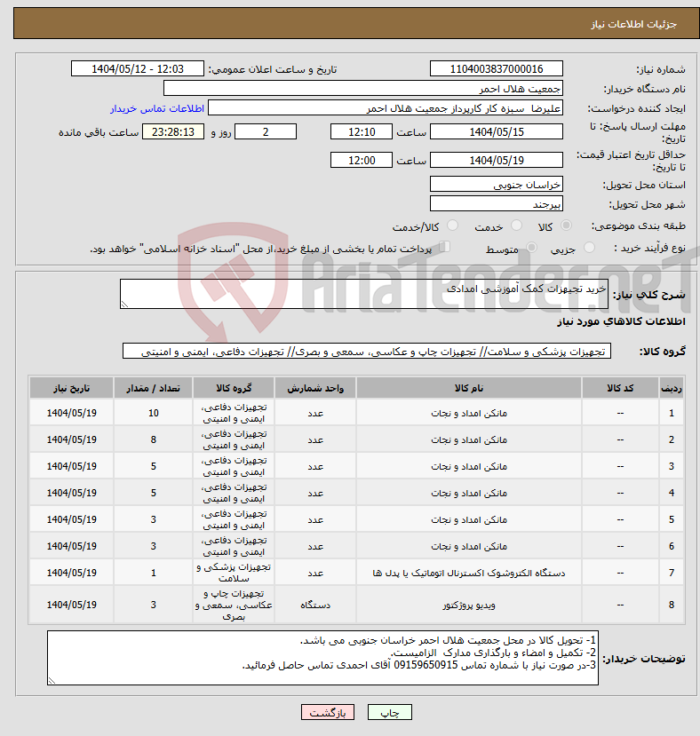Click the نام کالا column header

click(469, 388)
